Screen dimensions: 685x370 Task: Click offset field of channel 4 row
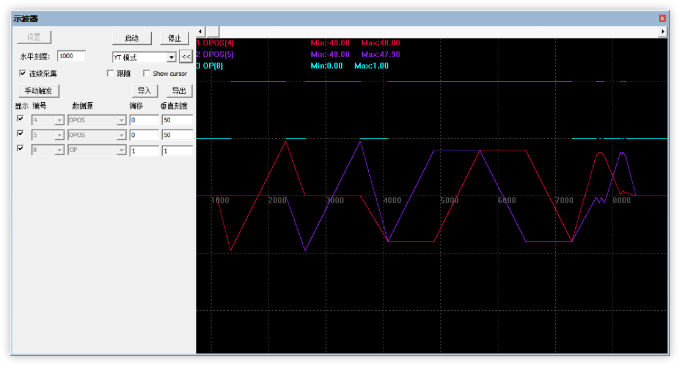click(x=144, y=120)
